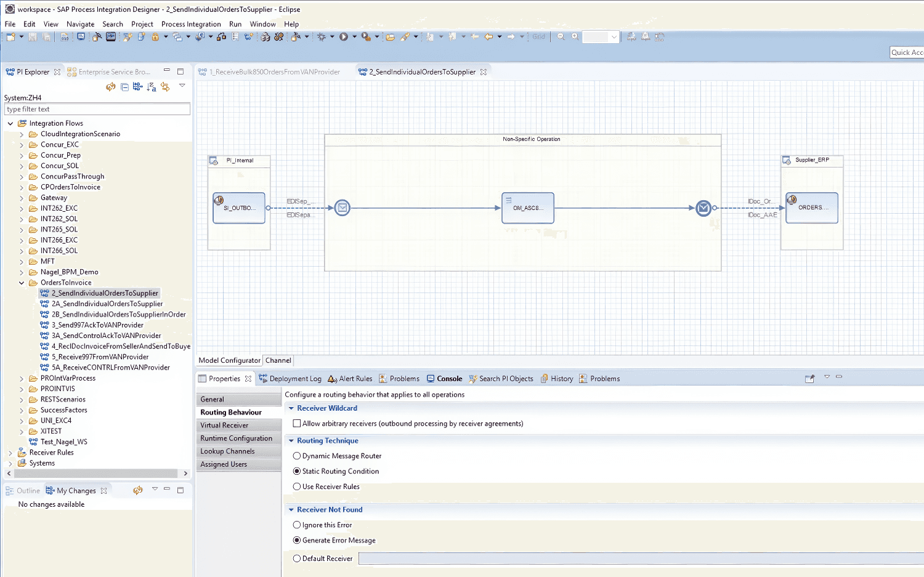Click integration flow icon in PI Explorer toolbar
Viewport: 924px width, 577px height.
[138, 87]
